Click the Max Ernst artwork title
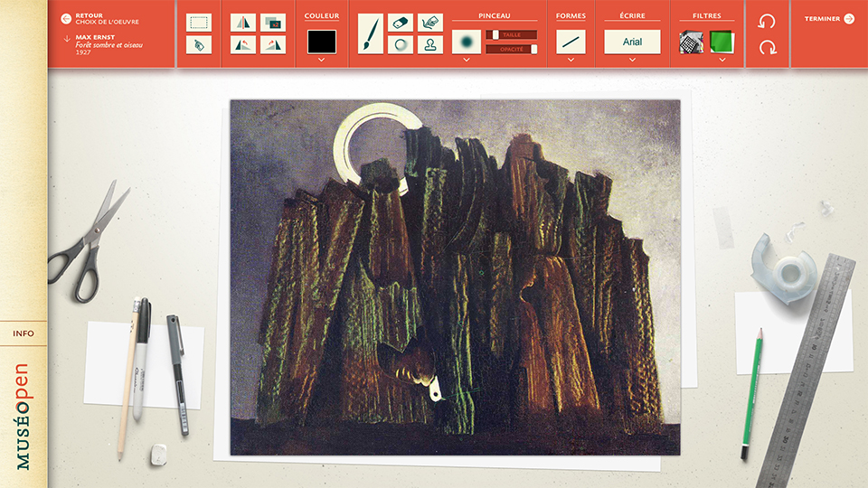 point(109,44)
